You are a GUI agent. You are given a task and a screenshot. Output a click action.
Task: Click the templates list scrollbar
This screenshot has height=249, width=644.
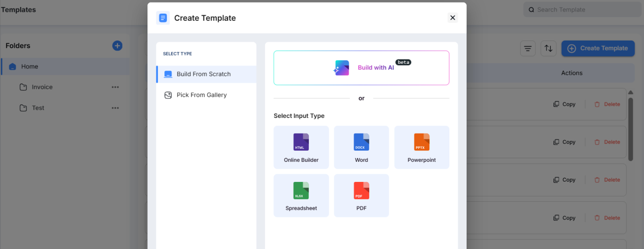tap(631, 129)
